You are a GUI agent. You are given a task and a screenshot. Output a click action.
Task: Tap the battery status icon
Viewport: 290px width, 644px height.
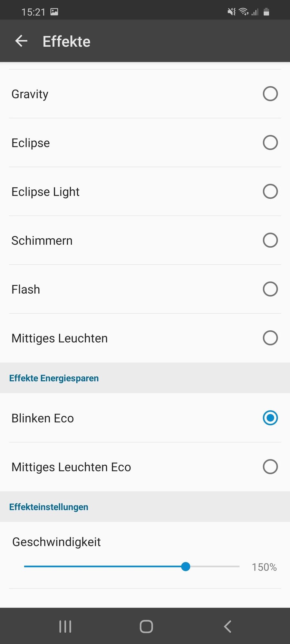click(x=266, y=12)
